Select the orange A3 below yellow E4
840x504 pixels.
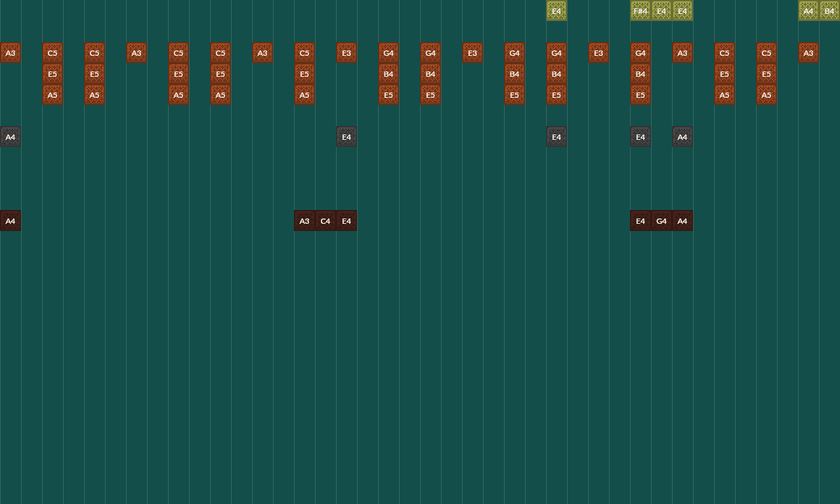[x=682, y=52]
